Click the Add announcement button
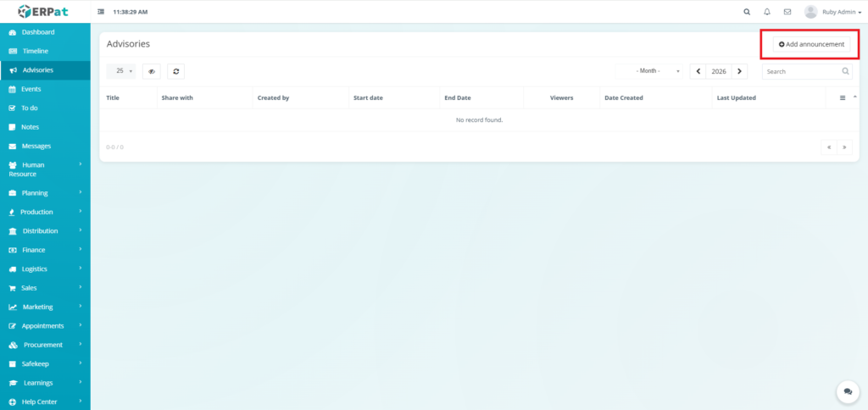 click(x=811, y=44)
